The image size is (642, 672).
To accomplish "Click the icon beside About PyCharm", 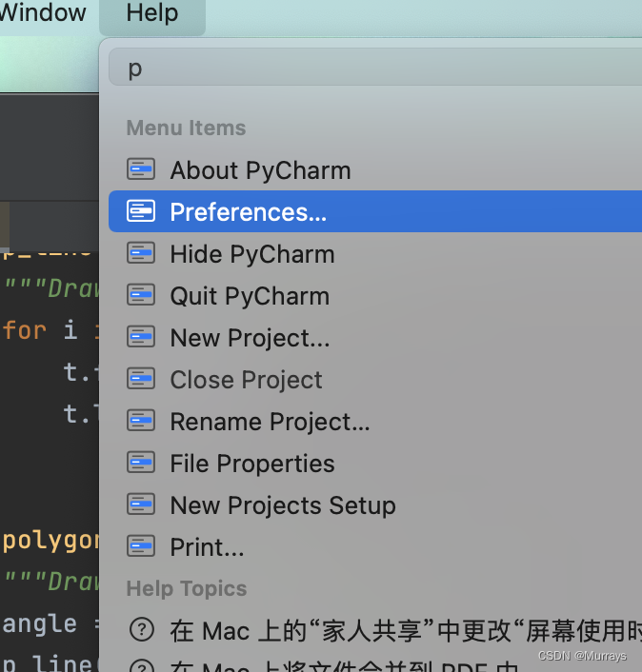I will point(141,168).
